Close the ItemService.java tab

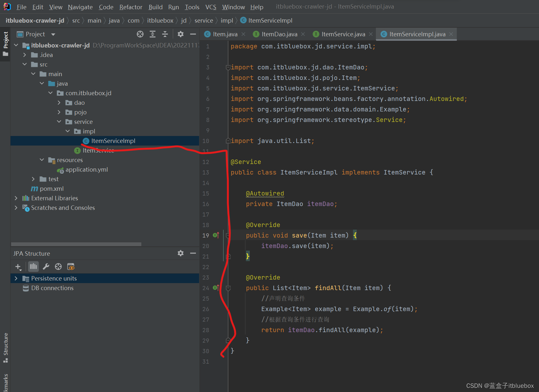[x=371, y=34]
